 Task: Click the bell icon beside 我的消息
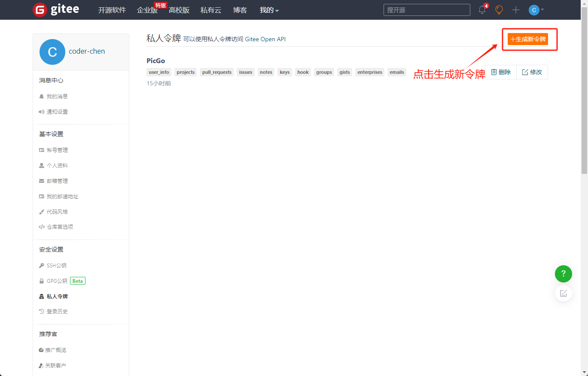[41, 97]
